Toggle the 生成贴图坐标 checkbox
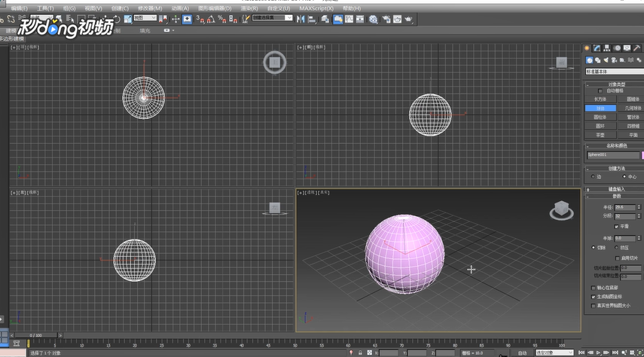Image resolution: width=644 pixels, height=357 pixels. [x=593, y=297]
